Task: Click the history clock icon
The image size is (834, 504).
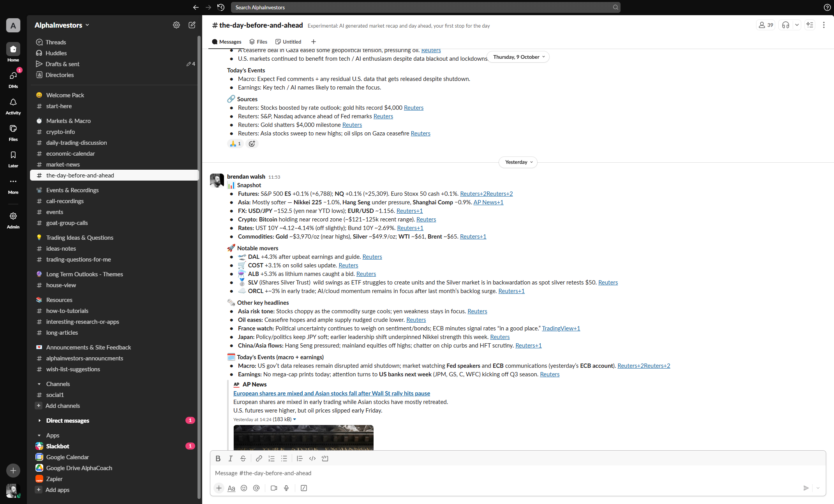Action: (x=221, y=7)
